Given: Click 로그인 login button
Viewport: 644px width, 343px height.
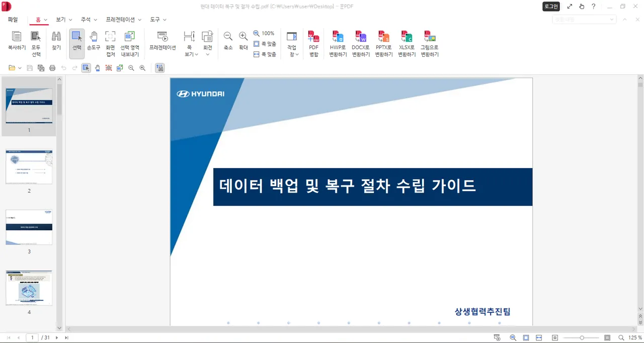Looking at the screenshot, I should [551, 6].
